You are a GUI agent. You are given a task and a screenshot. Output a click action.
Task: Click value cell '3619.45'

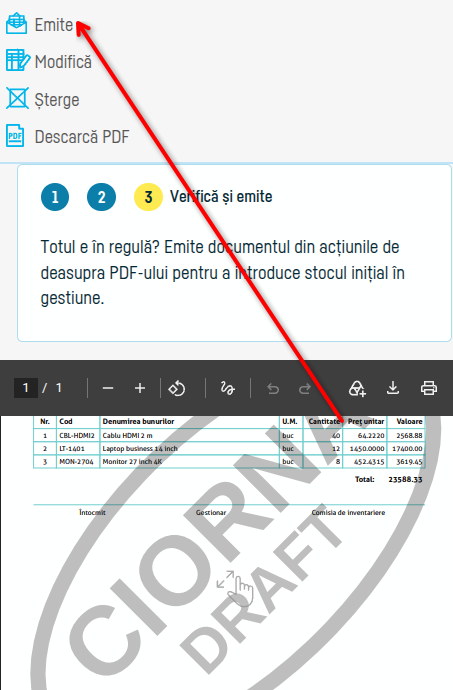[409, 462]
